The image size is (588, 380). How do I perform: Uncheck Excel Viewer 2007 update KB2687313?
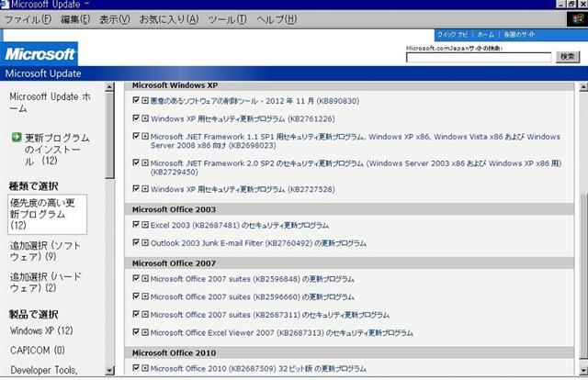[x=136, y=331]
